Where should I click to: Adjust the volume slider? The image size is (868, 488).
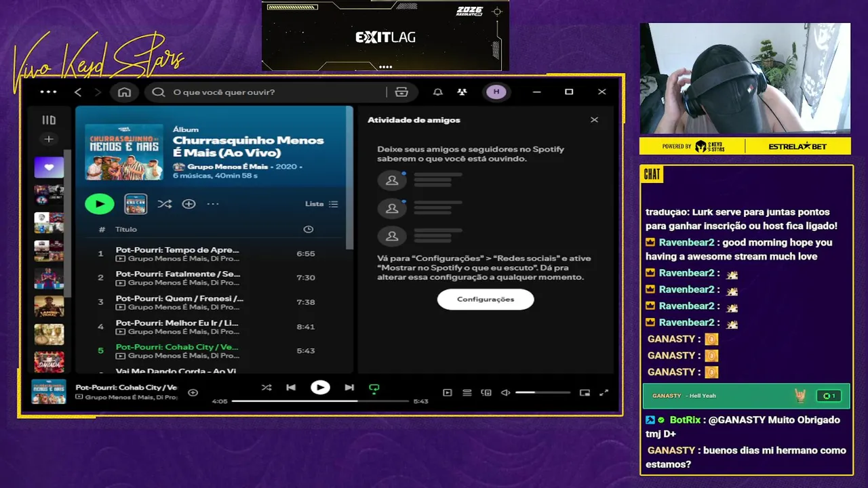[x=542, y=392]
